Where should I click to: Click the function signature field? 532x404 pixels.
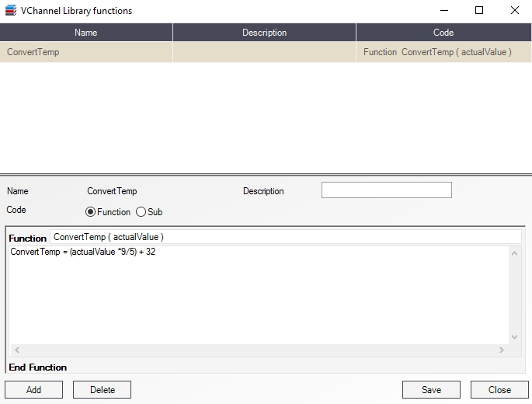pos(286,237)
